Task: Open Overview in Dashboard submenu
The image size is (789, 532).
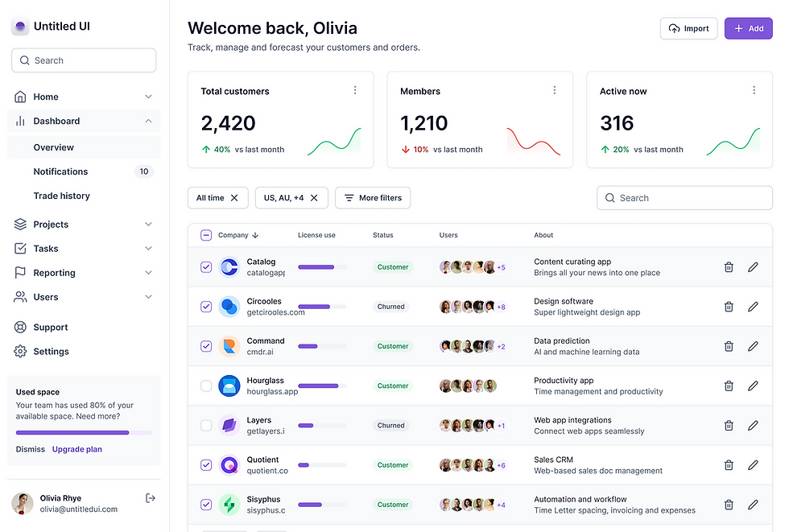Action: 84,147
